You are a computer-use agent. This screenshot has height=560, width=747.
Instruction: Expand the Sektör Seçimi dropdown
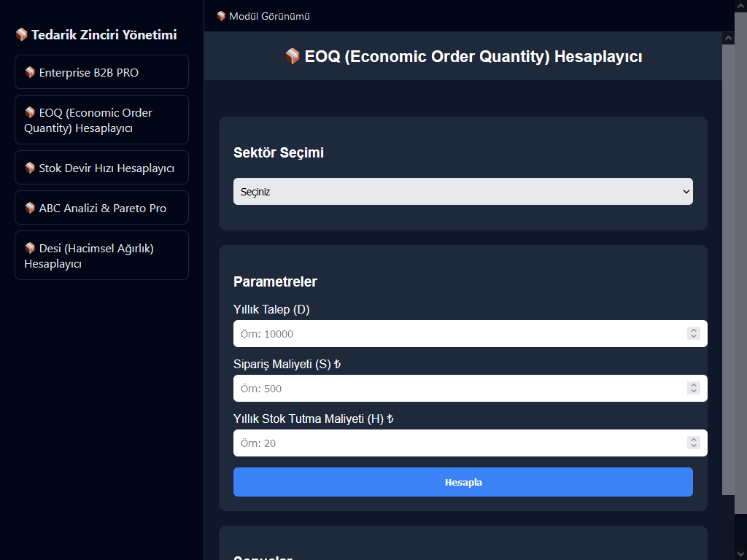pos(462,192)
